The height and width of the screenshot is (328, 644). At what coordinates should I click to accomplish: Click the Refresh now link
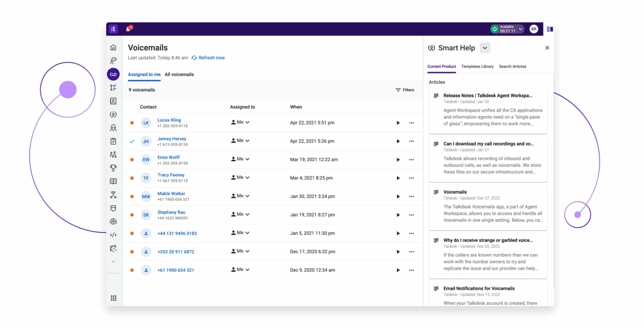(x=211, y=57)
